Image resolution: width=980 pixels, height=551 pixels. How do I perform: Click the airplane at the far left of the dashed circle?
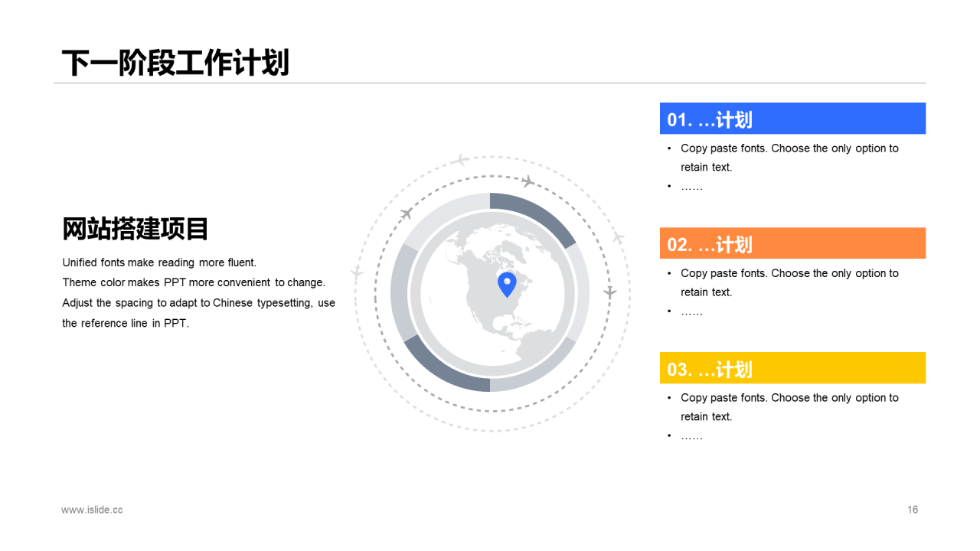pyautogui.click(x=356, y=272)
